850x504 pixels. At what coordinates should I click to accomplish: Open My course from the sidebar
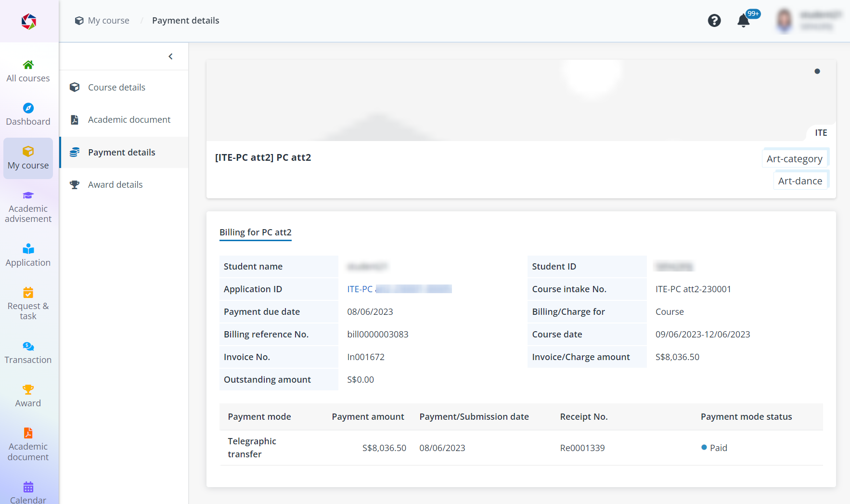28,158
